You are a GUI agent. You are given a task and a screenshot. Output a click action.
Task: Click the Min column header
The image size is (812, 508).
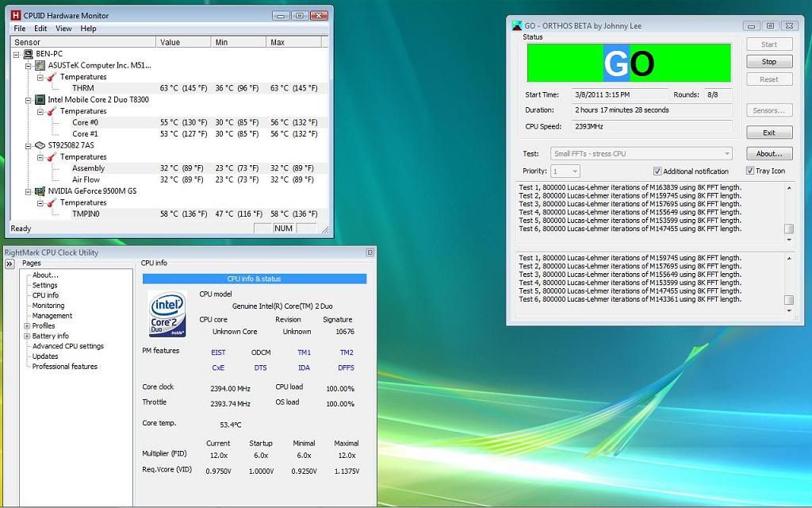(238, 42)
